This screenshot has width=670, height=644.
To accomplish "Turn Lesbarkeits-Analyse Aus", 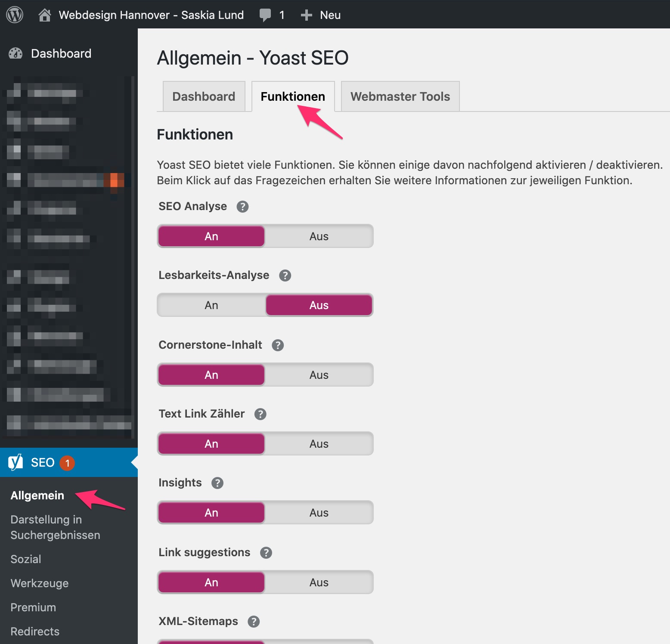I will pyautogui.click(x=319, y=305).
